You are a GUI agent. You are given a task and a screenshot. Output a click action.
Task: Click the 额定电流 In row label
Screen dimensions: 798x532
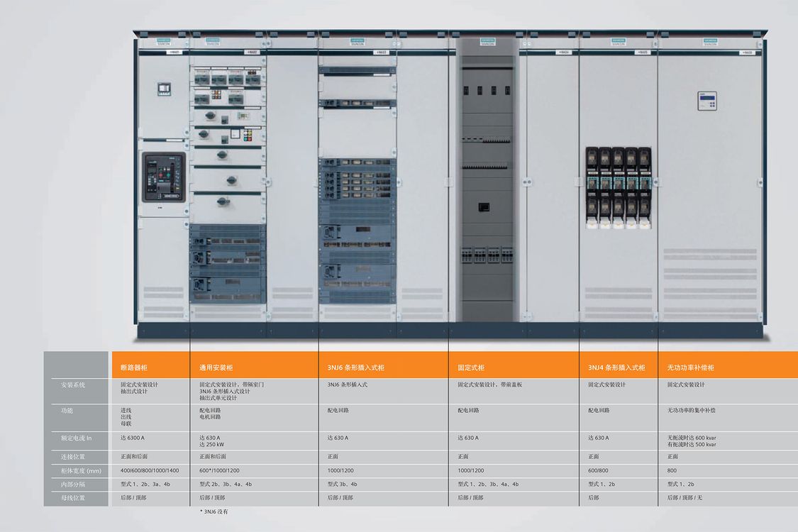76,438
